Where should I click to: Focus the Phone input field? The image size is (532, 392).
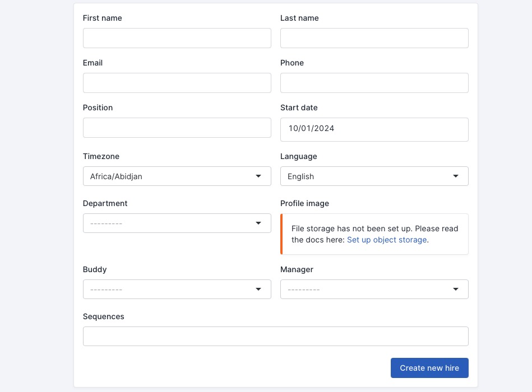coord(374,83)
